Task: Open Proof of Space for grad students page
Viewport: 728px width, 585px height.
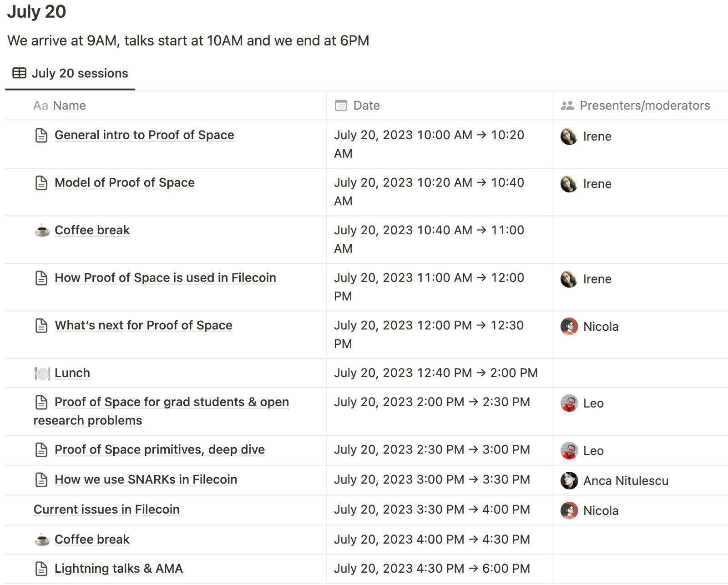Action: pyautogui.click(x=172, y=402)
